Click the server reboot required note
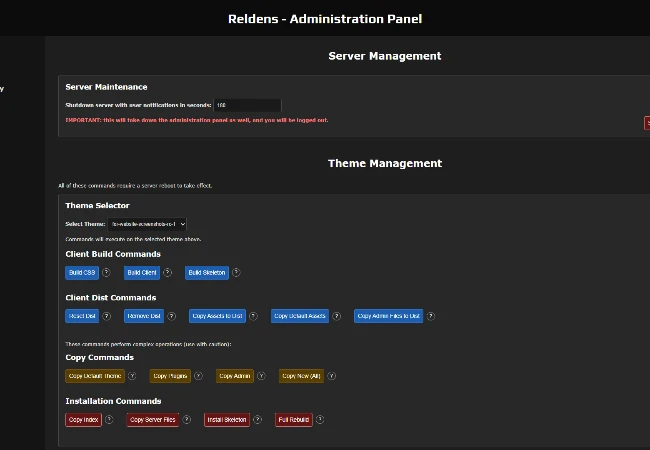Image resolution: width=650 pixels, height=450 pixels. [135, 186]
